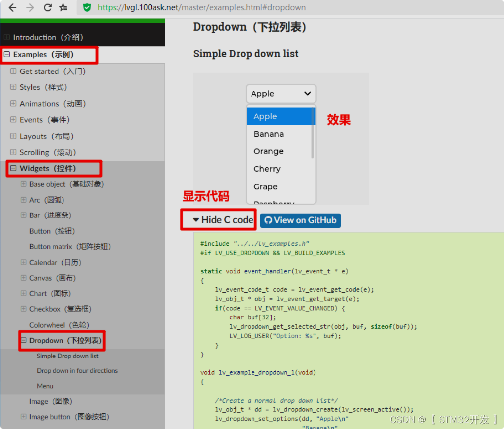Expand the Chart (图标) plus icon
The height and width of the screenshot is (429, 504).
click(x=23, y=293)
